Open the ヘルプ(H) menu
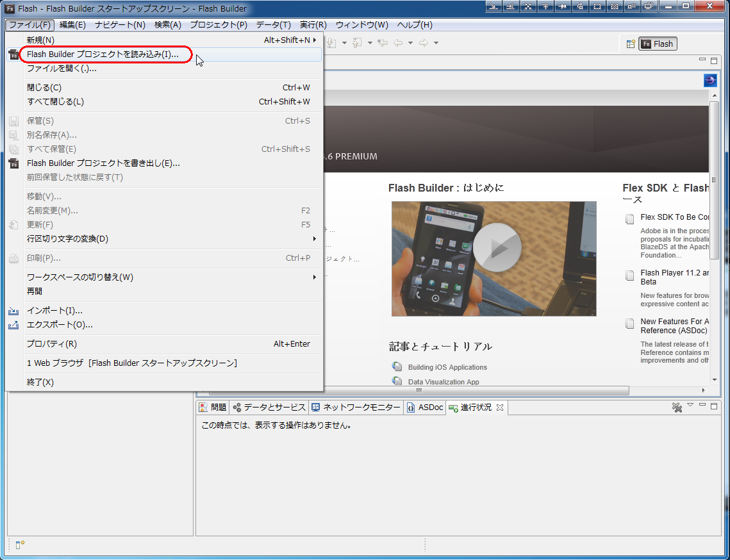Viewport: 730px width, 560px height. coord(414,25)
